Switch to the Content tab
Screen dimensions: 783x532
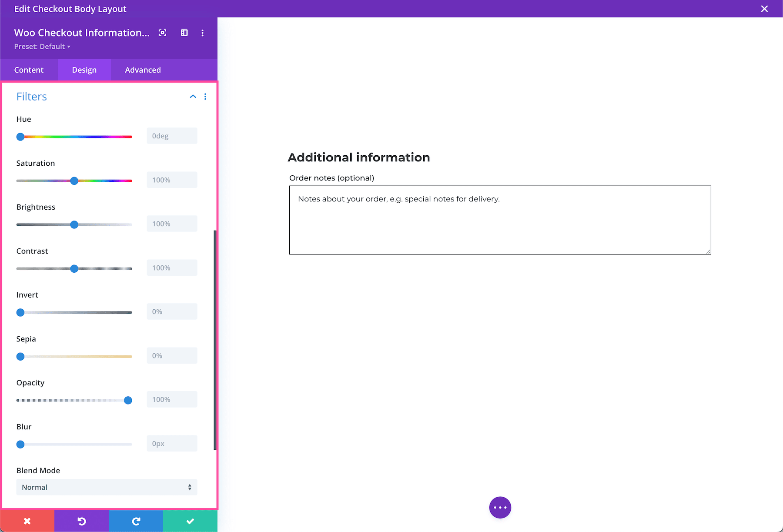(29, 70)
